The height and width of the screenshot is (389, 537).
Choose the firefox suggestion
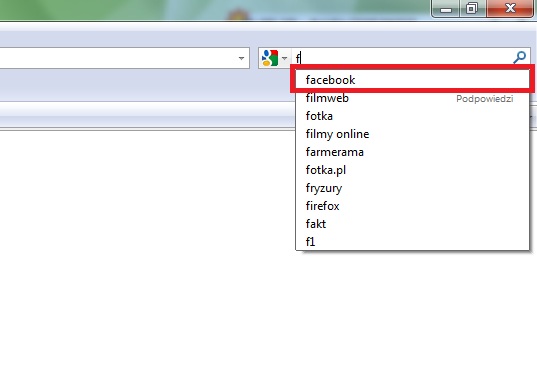[412, 206]
